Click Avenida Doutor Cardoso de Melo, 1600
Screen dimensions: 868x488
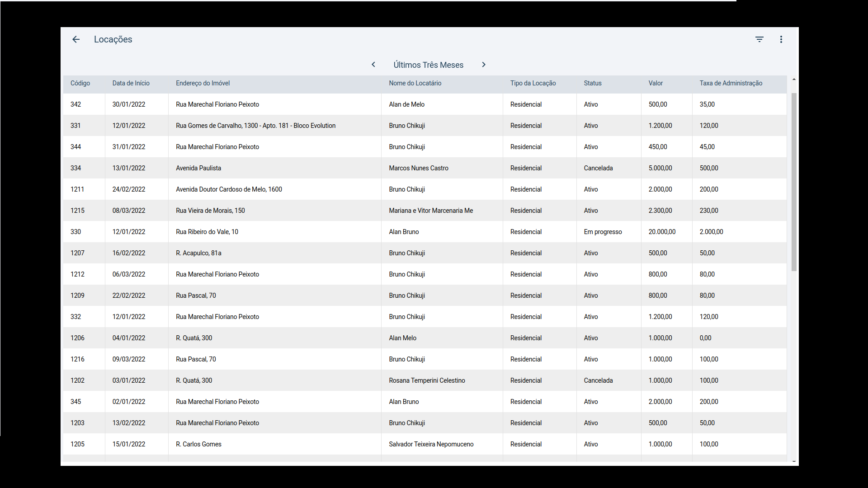(x=229, y=189)
